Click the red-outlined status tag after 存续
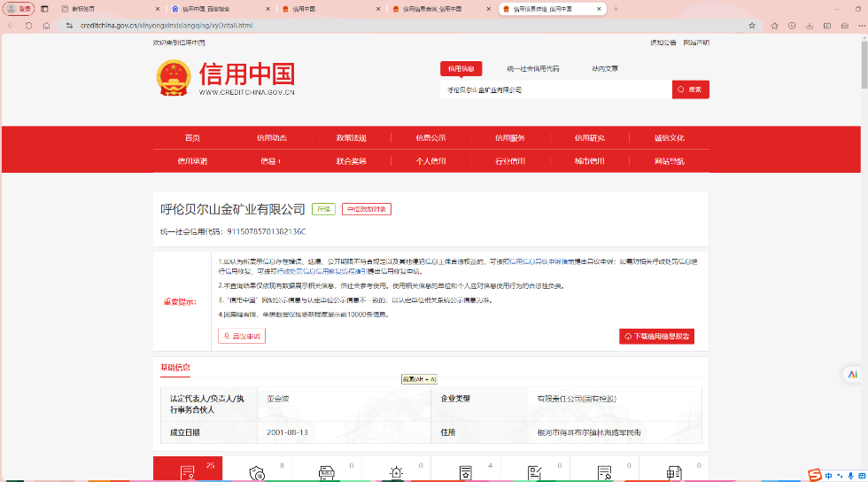This screenshot has width=868, height=482. [x=367, y=209]
